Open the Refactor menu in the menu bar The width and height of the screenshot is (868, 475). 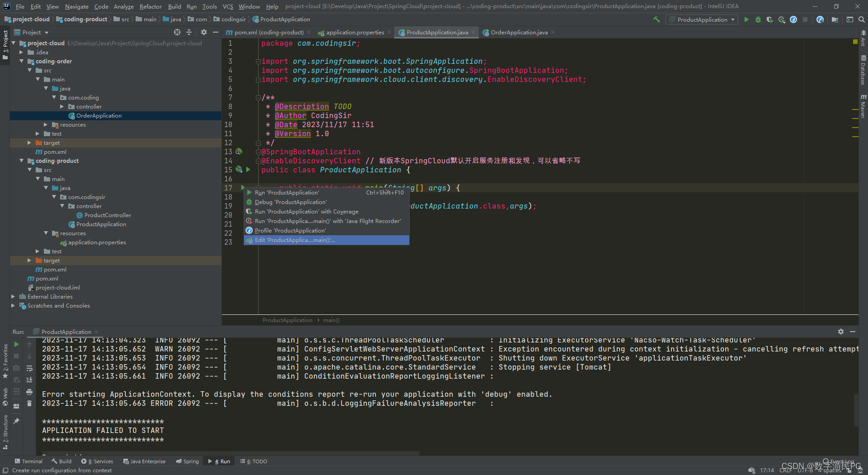tap(151, 6)
